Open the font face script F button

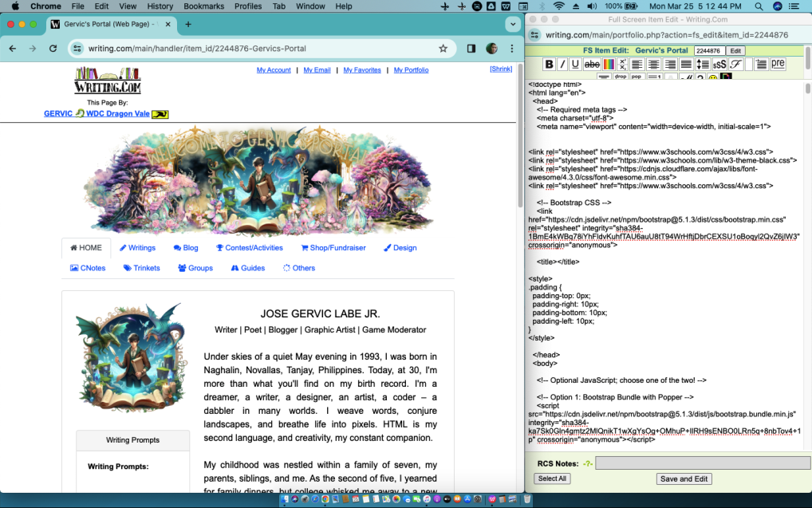pos(736,65)
